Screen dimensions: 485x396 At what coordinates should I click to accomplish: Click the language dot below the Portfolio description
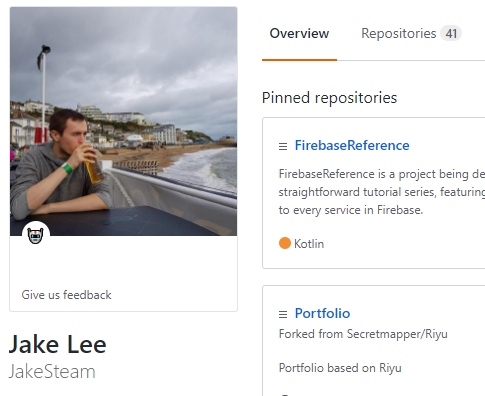coord(285,395)
